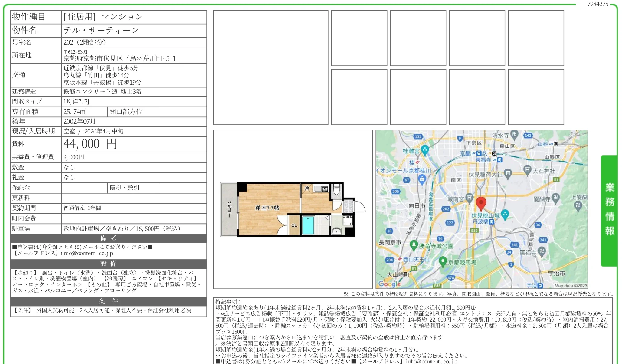Click the Jonangu shrine map marker
Screen dimensions: 622x364
469,198
